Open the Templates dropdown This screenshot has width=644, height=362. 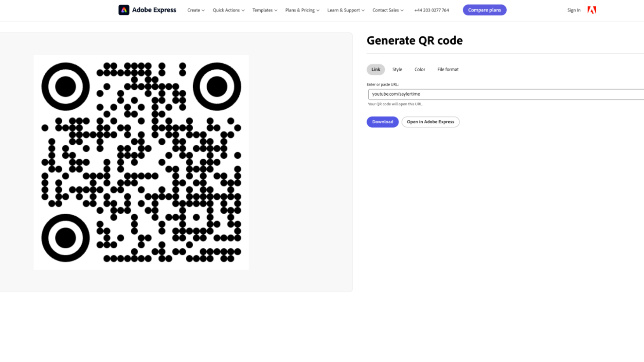(x=265, y=10)
